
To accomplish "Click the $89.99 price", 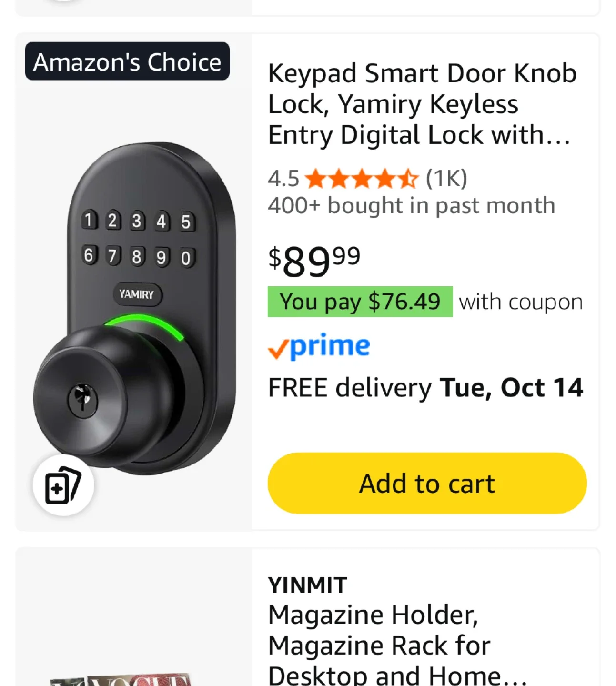I will point(314,261).
